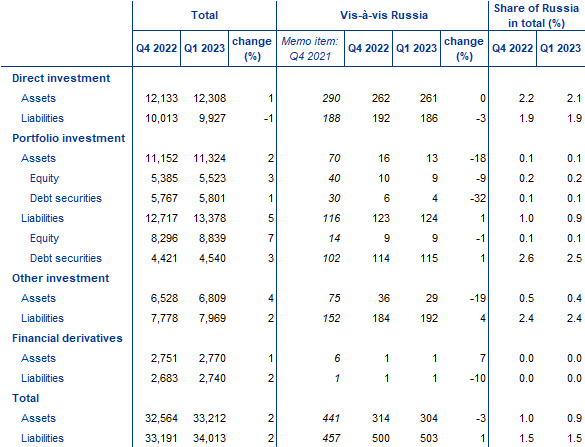Click the Total column group header
The image size is (585, 447).
204,15
